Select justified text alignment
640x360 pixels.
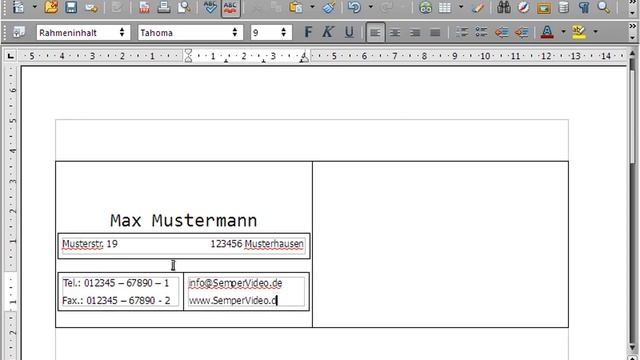click(435, 33)
